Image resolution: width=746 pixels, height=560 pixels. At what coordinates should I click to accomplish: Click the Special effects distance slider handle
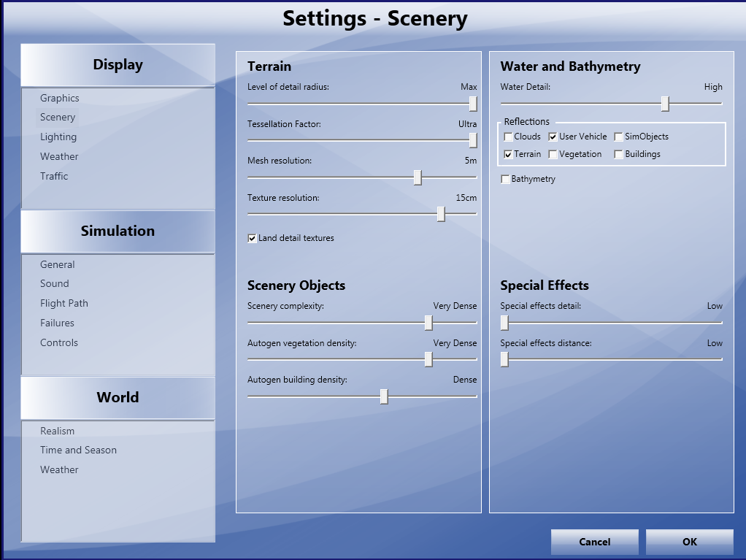tap(505, 359)
